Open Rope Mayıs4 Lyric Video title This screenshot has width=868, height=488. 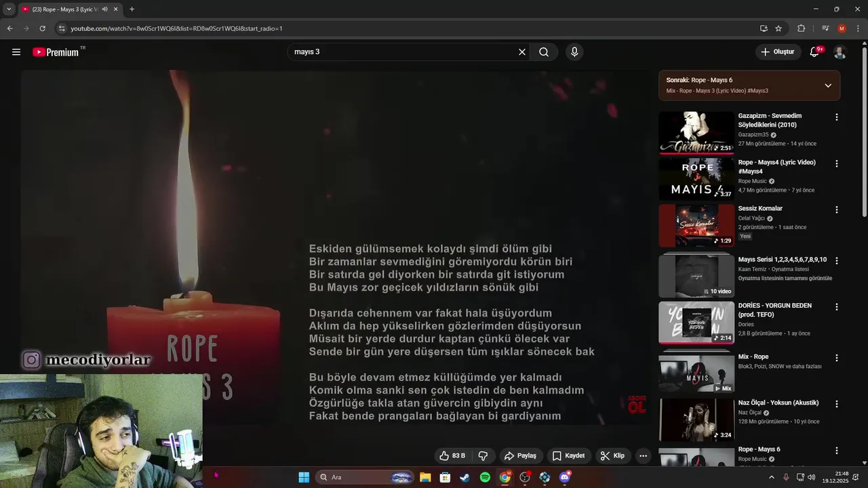tap(777, 167)
